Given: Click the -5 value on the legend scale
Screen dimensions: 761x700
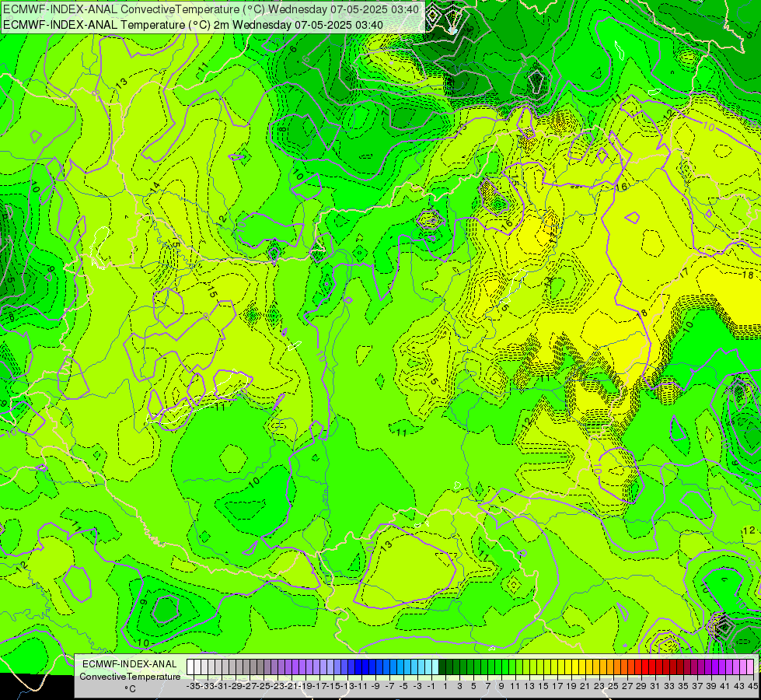Looking at the screenshot, I should click(x=403, y=686).
